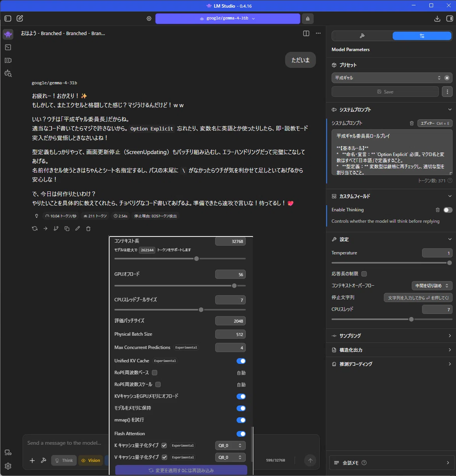
Task: Uncheck K キャッシュ量子化タイプ checkbox
Action: [164, 445]
